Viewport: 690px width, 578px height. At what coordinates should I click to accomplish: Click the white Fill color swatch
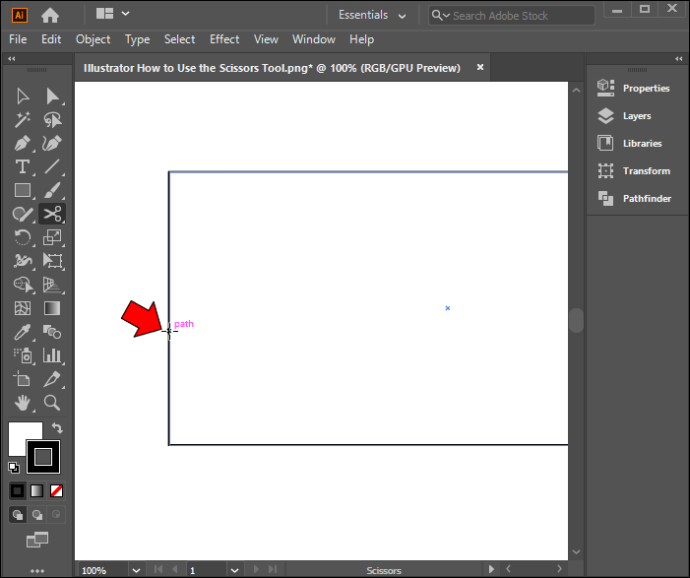click(22, 436)
